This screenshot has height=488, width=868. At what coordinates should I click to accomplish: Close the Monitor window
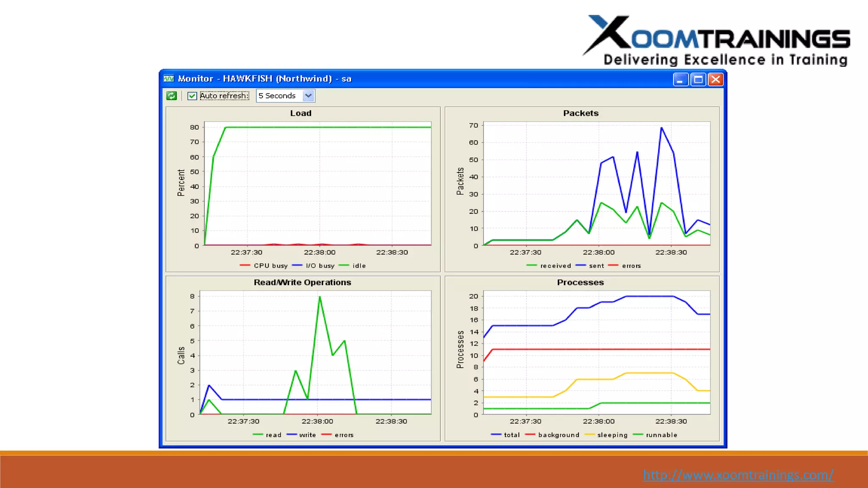(x=715, y=79)
